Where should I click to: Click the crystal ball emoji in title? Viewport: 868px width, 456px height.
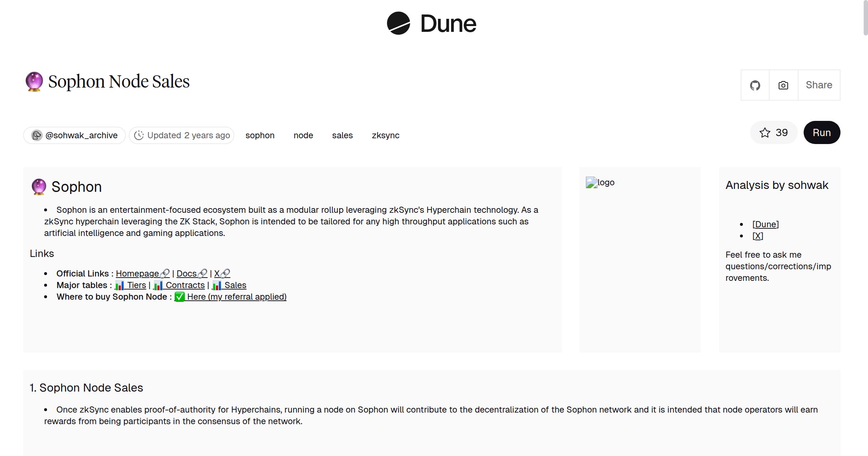[34, 81]
